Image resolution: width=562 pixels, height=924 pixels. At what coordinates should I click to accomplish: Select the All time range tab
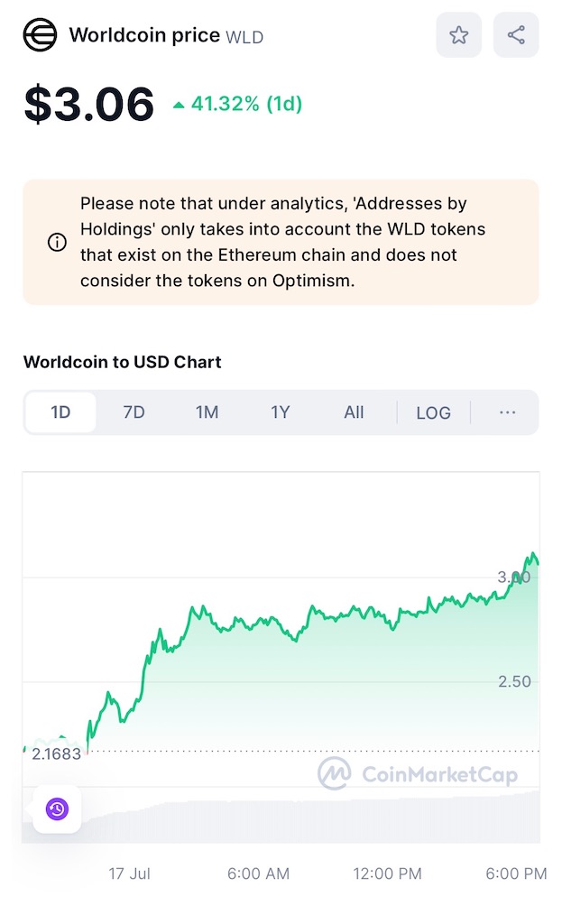[x=354, y=411]
